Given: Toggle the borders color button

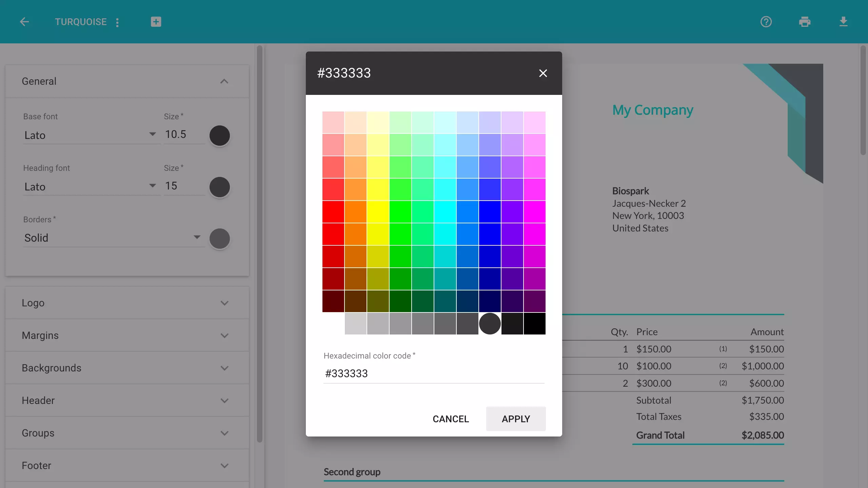Looking at the screenshot, I should [220, 238].
